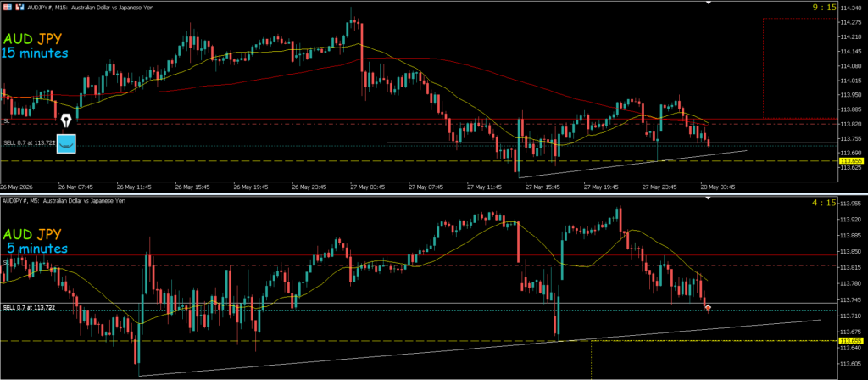Click the sell entry marker on the M5 chart
This screenshot has height=380, width=868.
coord(708,307)
